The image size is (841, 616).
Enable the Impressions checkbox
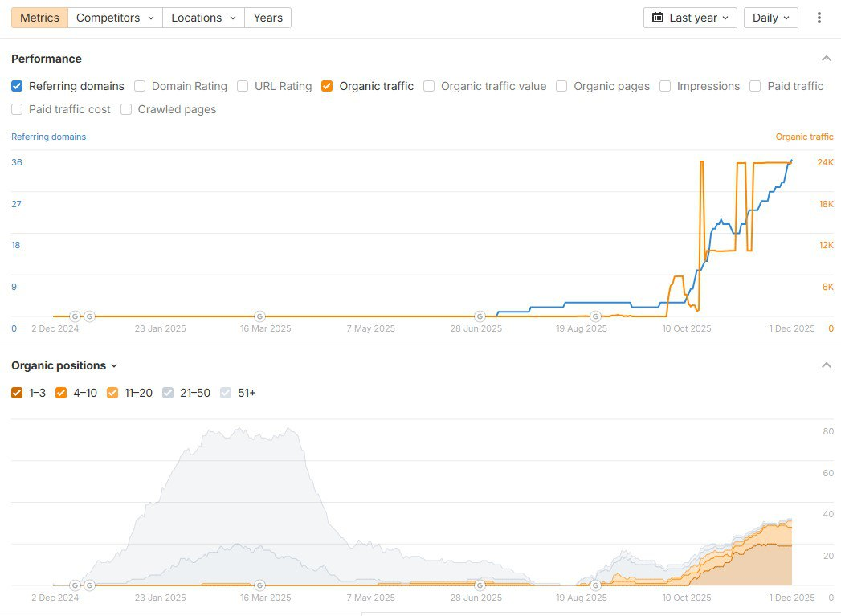coord(665,86)
